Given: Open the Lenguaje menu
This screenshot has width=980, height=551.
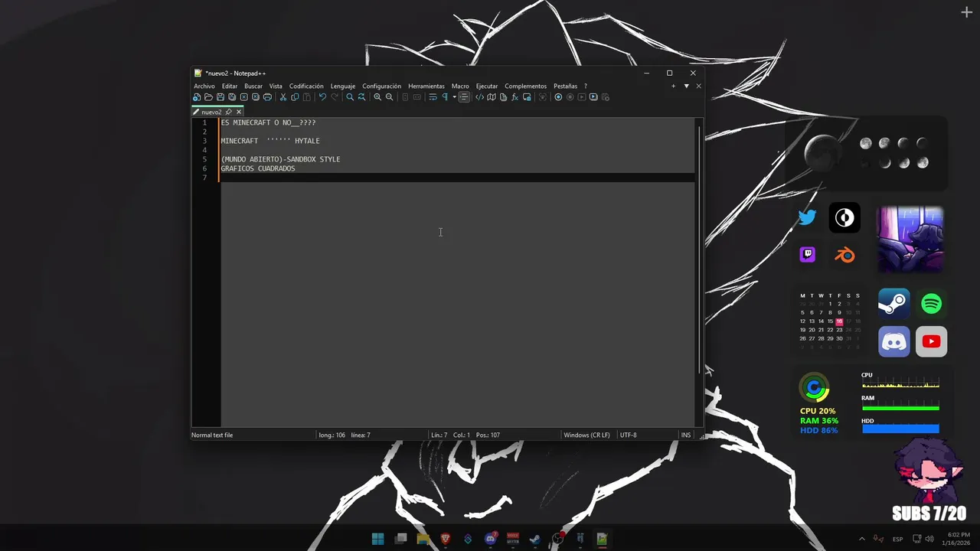Looking at the screenshot, I should pos(343,86).
